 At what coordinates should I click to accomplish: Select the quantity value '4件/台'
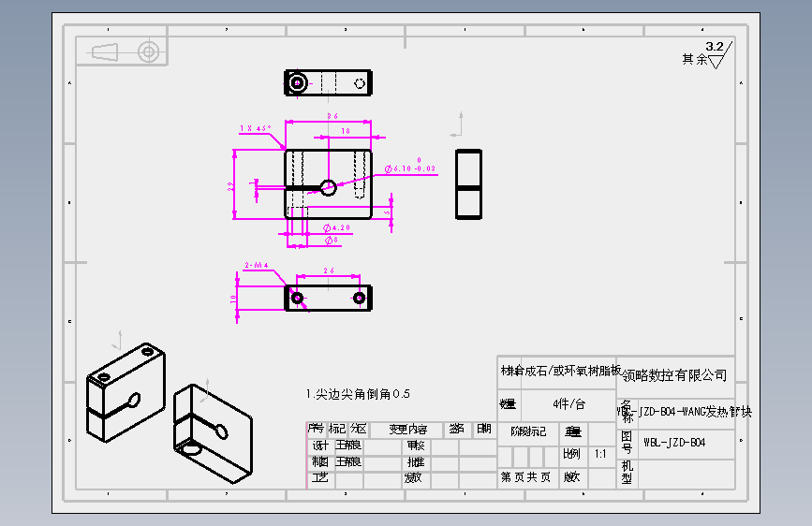[x=568, y=403]
